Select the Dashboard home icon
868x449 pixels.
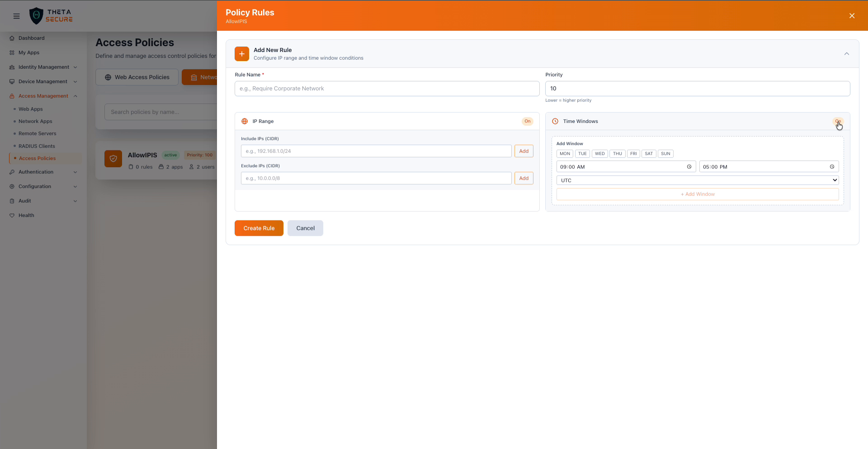pos(12,38)
